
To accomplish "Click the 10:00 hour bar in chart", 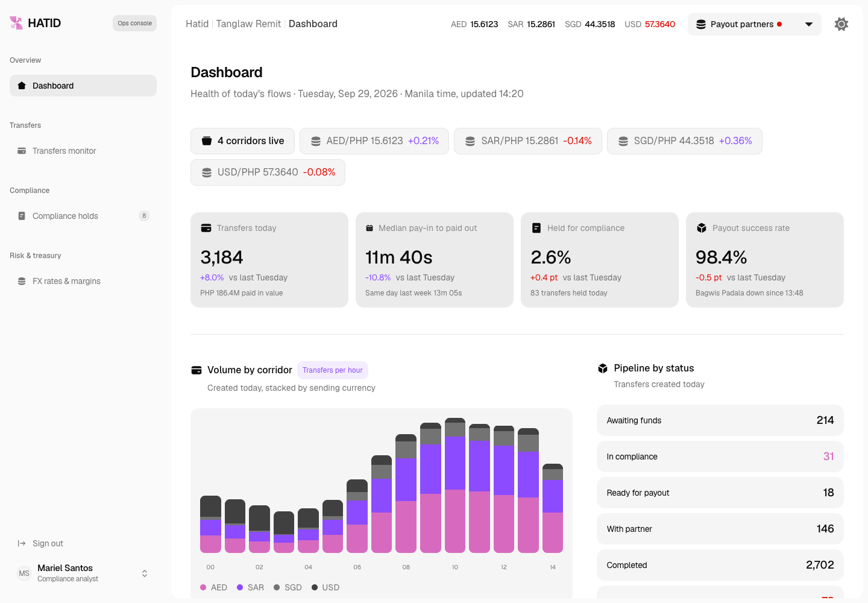I will pyautogui.click(x=455, y=485).
